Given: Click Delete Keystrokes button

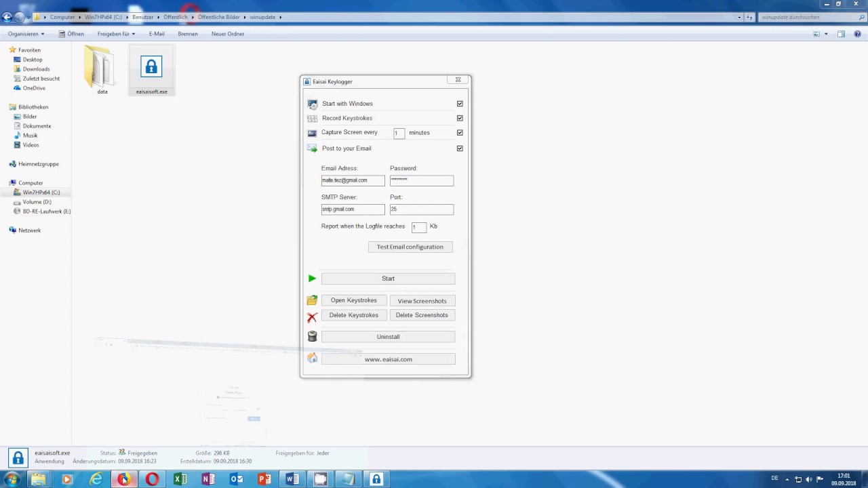Looking at the screenshot, I should (x=354, y=315).
